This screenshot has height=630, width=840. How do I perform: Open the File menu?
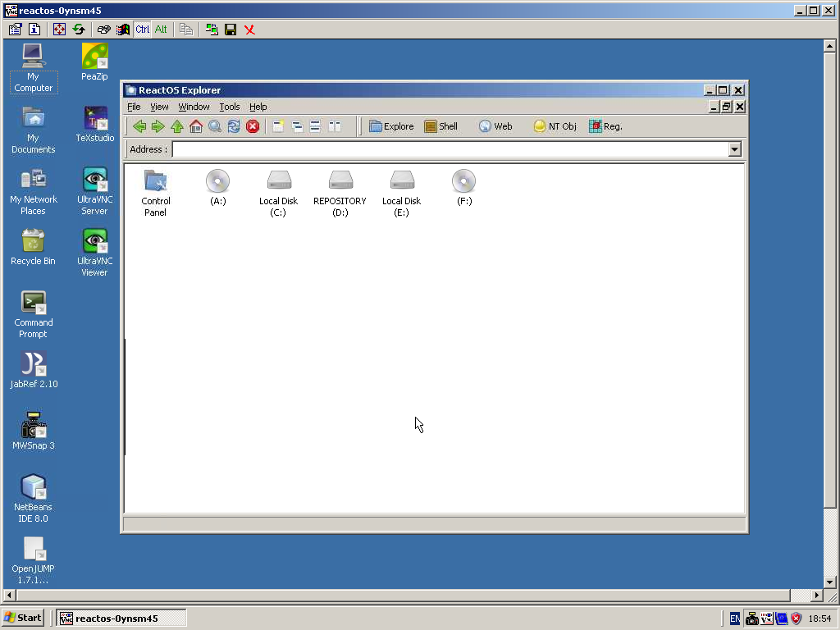pos(134,107)
